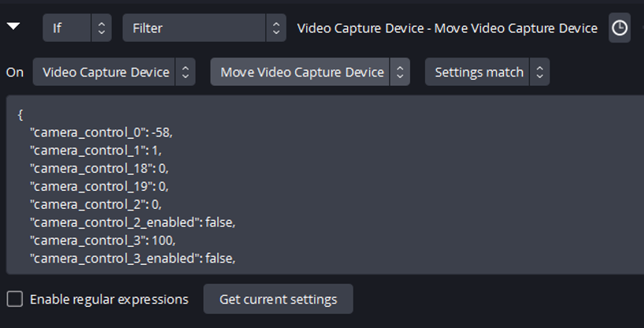Click the condition summary text in header

pyautogui.click(x=446, y=28)
